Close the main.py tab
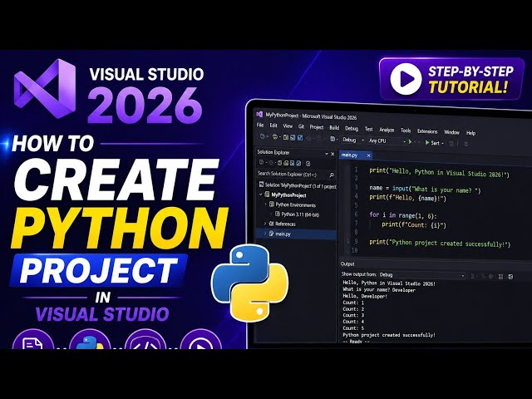The image size is (532, 399). click(368, 155)
